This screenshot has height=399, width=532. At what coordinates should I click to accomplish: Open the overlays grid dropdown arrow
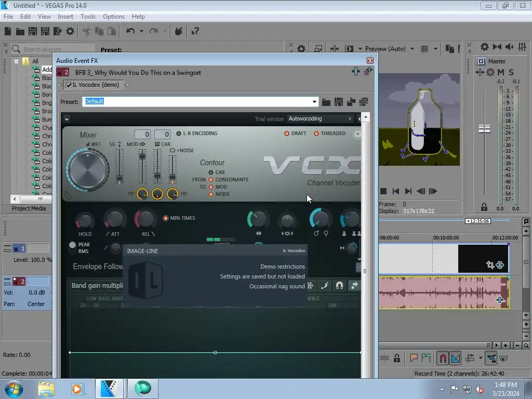click(x=435, y=49)
